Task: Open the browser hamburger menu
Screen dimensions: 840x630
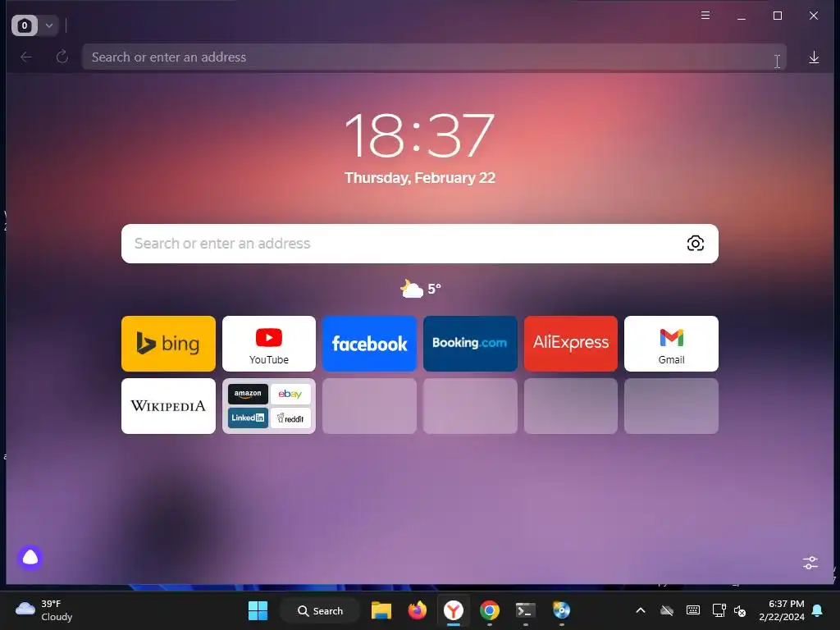Action: 705,16
